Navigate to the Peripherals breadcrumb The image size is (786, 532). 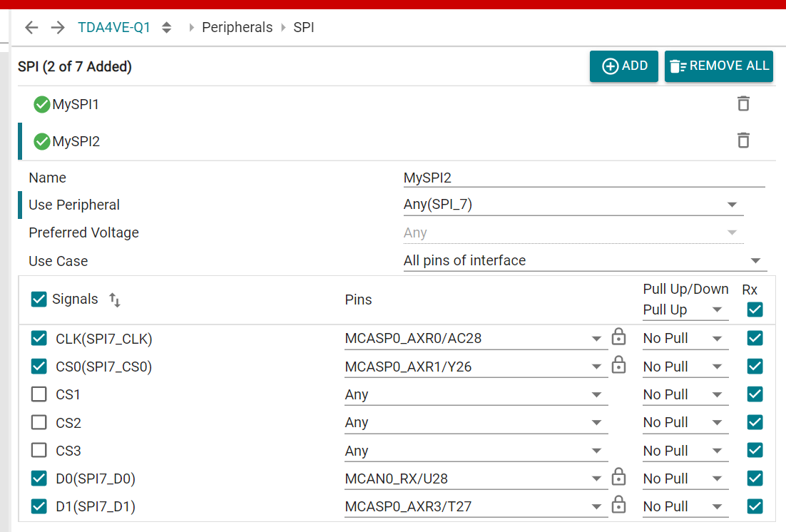click(237, 27)
